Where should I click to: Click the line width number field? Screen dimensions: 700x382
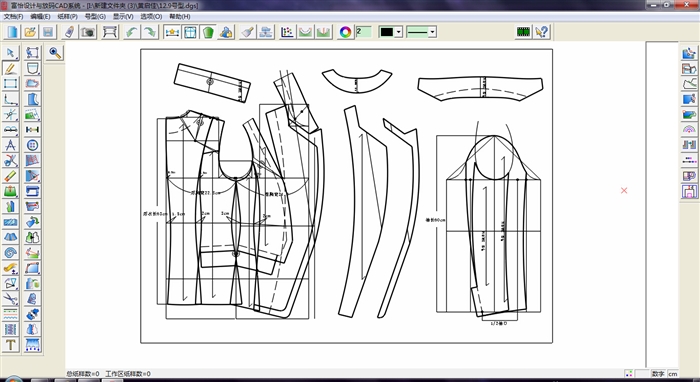pos(364,32)
